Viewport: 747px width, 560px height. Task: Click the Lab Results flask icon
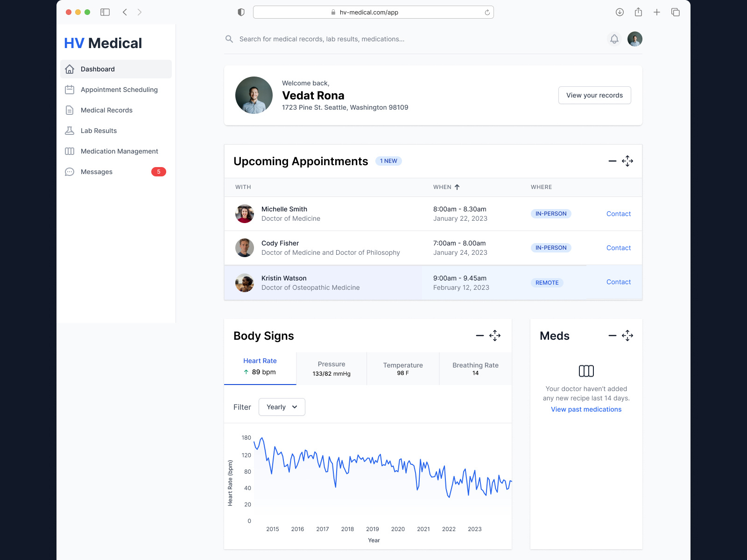tap(69, 131)
